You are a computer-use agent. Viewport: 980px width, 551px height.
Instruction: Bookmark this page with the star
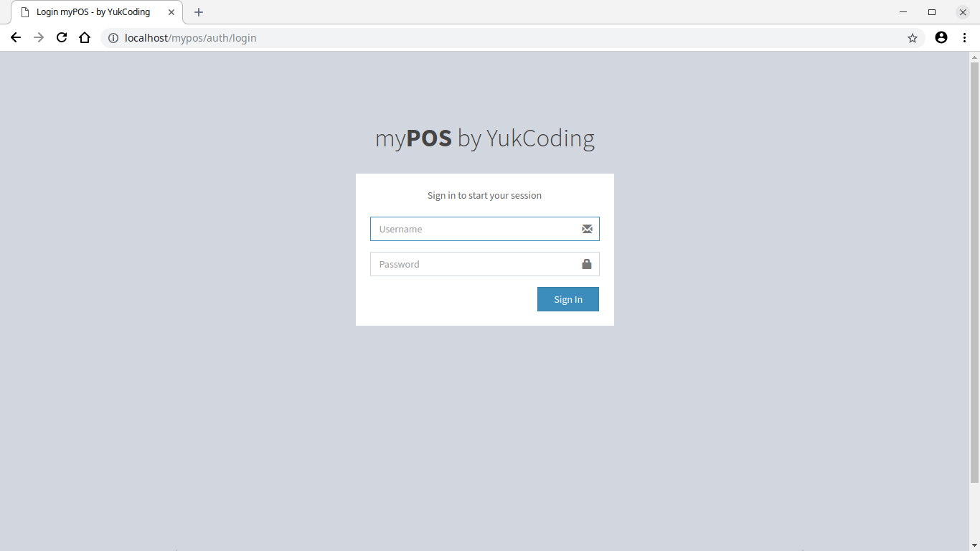pos(913,38)
